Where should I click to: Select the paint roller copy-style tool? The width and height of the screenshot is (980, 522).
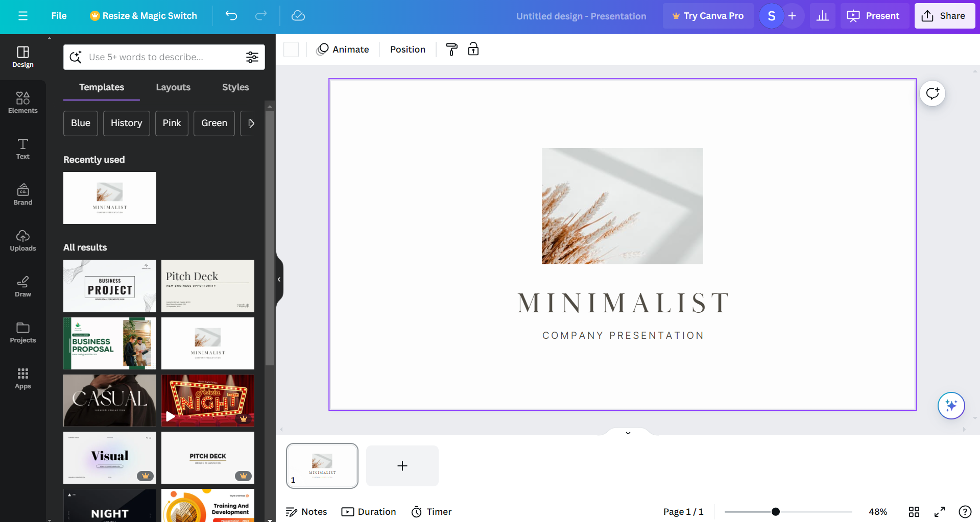click(451, 49)
